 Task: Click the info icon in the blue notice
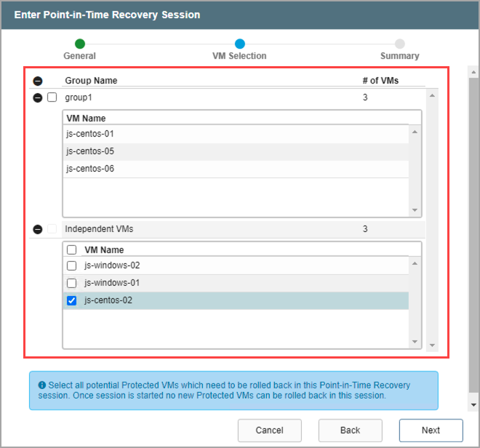coord(41,385)
